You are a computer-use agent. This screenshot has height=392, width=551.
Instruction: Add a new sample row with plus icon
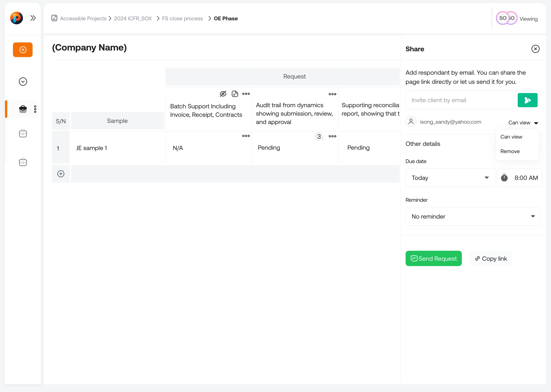coord(61,174)
